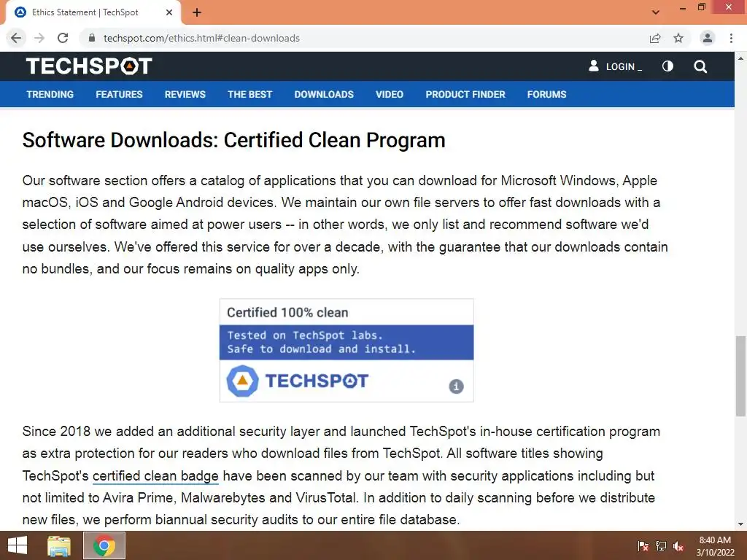Follow the certified clean badge link

[x=155, y=475]
